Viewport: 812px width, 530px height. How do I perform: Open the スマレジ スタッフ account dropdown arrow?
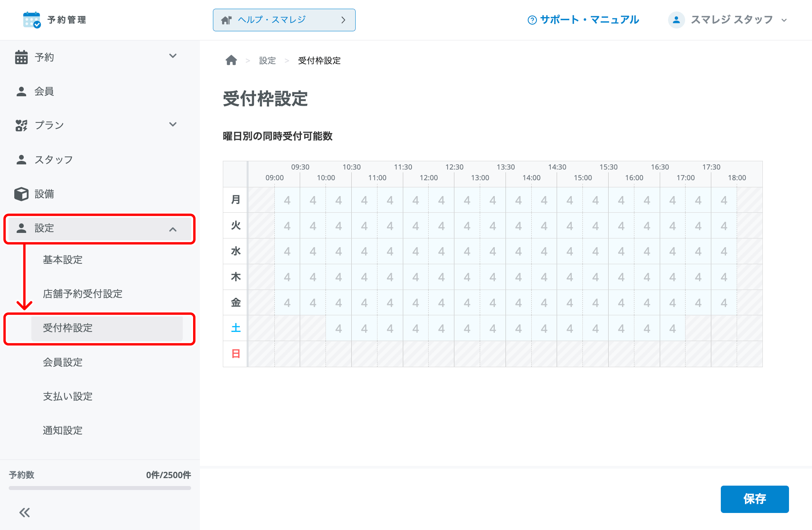[784, 20]
